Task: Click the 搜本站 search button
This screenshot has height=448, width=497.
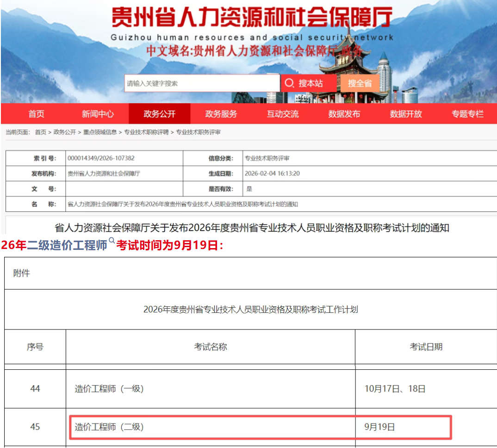Action: tap(309, 82)
